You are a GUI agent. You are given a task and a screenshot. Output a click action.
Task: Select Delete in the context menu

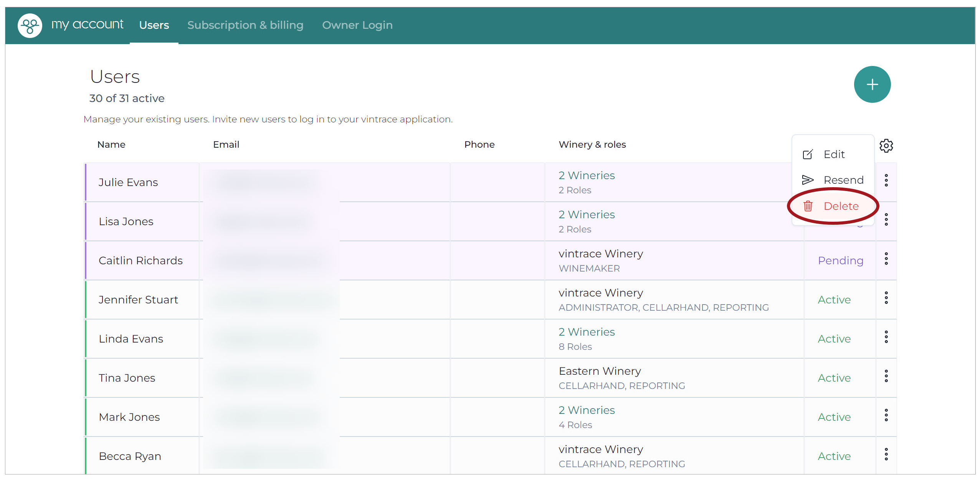coord(832,206)
